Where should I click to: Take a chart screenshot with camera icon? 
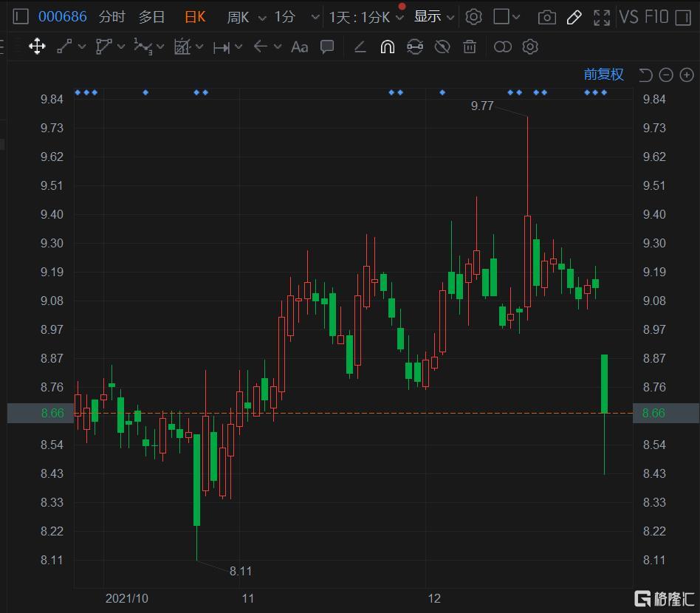point(547,18)
